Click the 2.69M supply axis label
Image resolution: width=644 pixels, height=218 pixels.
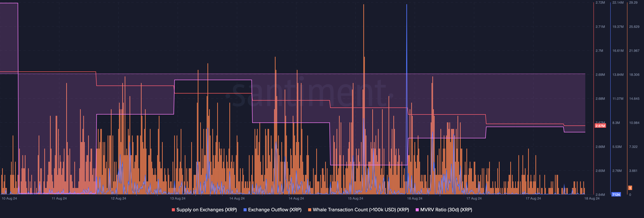(x=600, y=75)
